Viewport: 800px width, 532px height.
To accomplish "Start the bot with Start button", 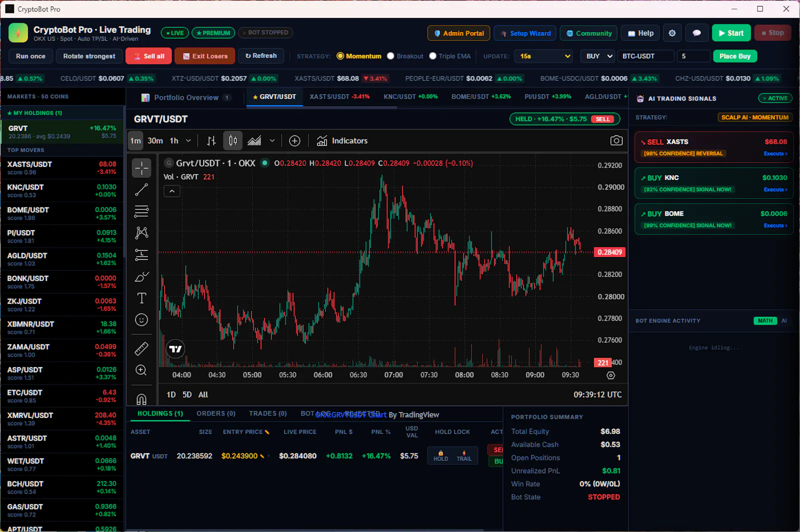I will (x=731, y=33).
